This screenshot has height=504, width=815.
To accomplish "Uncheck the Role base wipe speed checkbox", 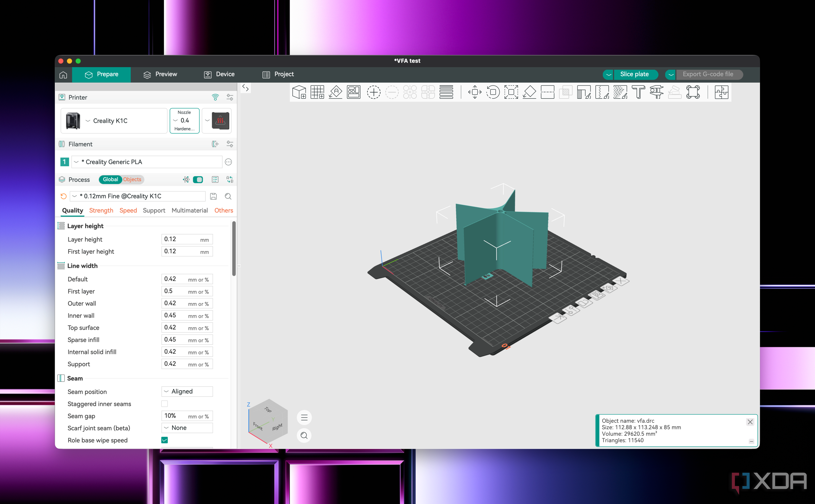I will tap(164, 440).
